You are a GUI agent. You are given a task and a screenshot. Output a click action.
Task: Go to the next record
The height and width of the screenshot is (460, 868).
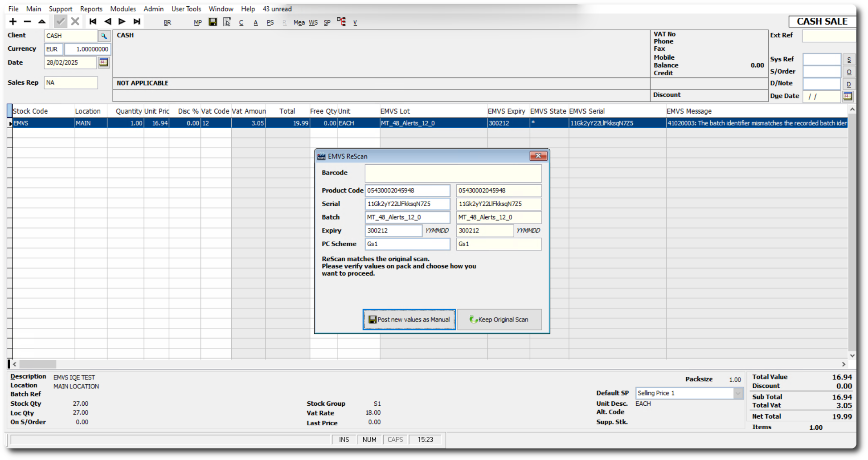pos(122,21)
